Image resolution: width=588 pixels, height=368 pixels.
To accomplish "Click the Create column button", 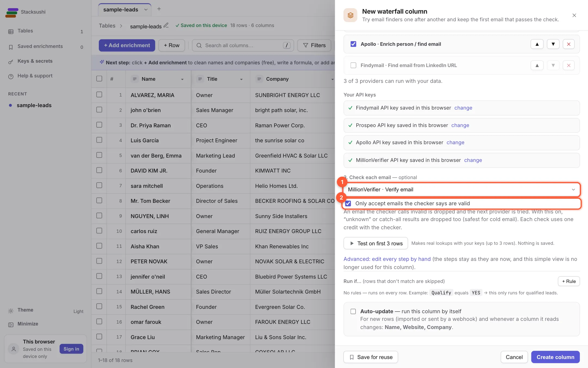I will pos(555,357).
